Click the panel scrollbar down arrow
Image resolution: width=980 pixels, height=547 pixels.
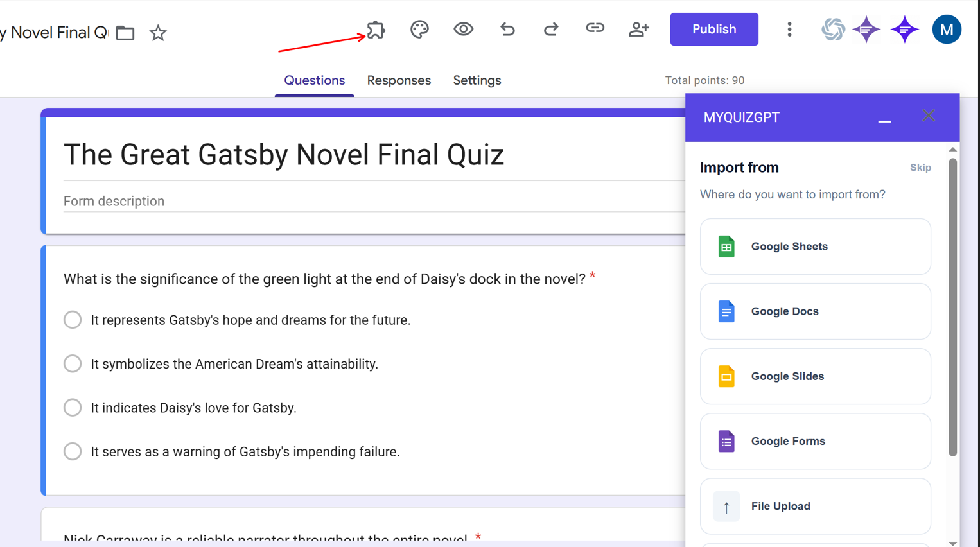pos(953,543)
